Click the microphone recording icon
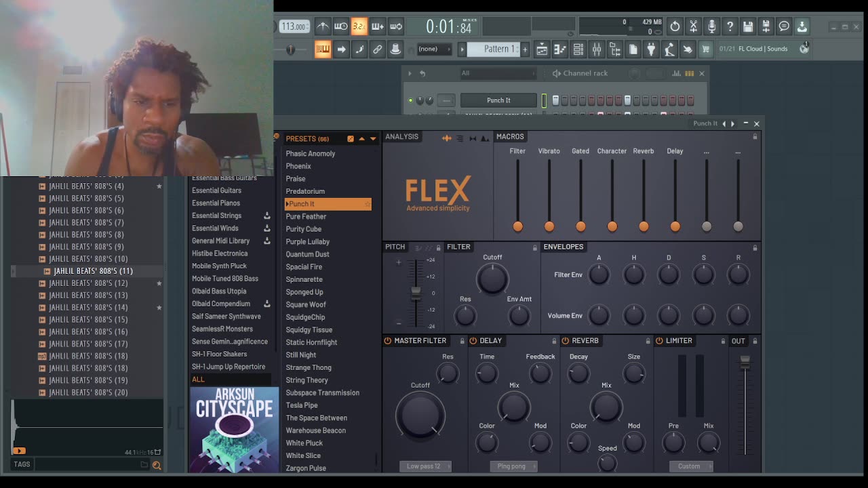The width and height of the screenshot is (868, 488). [x=711, y=26]
